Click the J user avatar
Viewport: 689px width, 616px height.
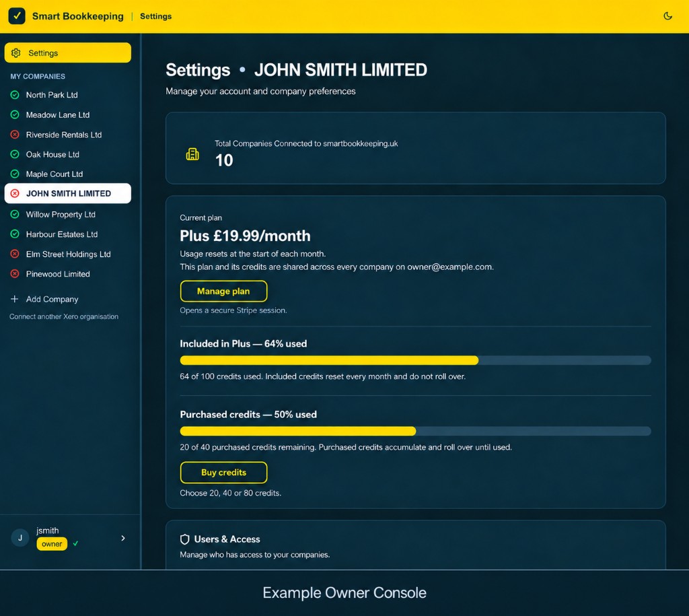pyautogui.click(x=20, y=538)
